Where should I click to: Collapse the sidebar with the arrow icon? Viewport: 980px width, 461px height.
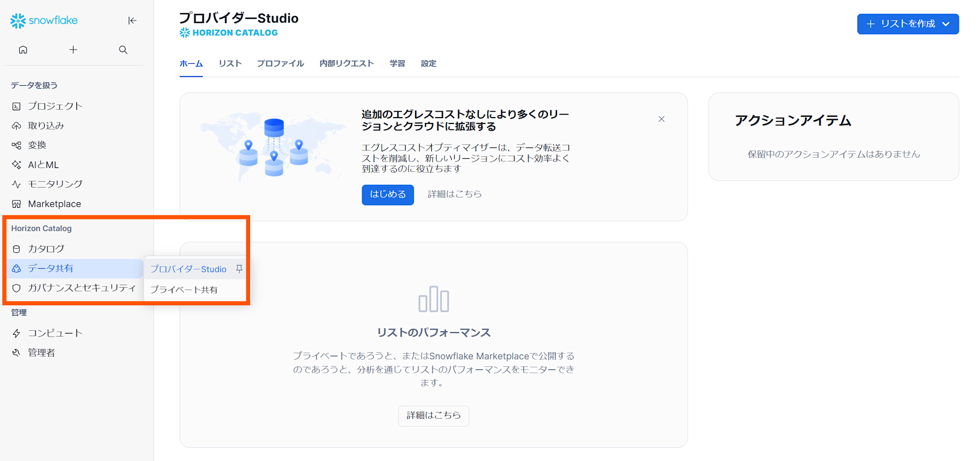click(x=132, y=21)
